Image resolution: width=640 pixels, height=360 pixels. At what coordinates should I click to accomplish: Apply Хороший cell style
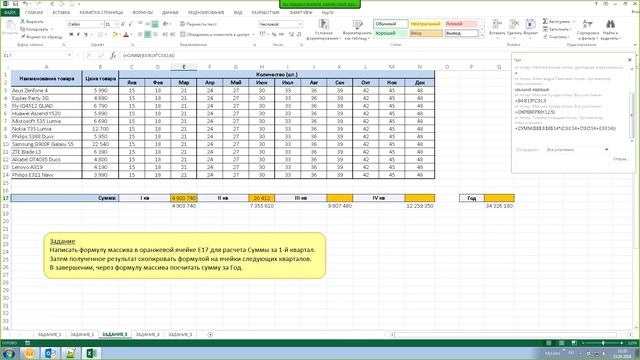pos(391,33)
